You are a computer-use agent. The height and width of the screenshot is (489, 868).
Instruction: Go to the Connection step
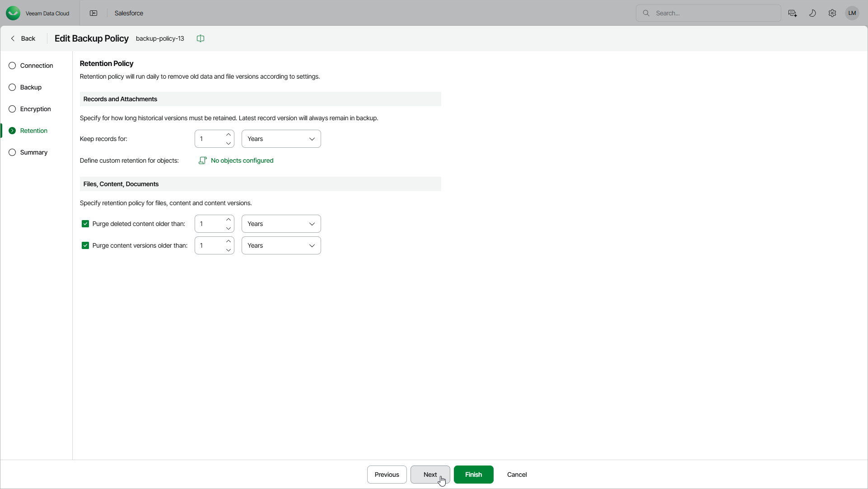pos(36,66)
